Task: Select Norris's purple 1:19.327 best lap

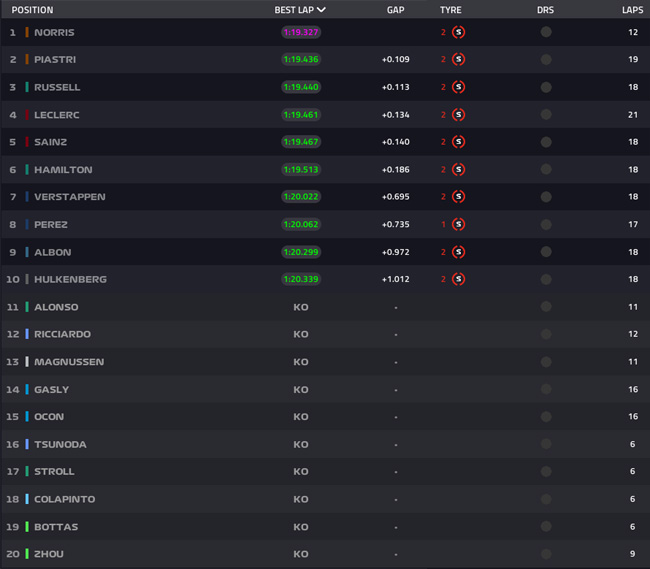Action: [x=301, y=32]
